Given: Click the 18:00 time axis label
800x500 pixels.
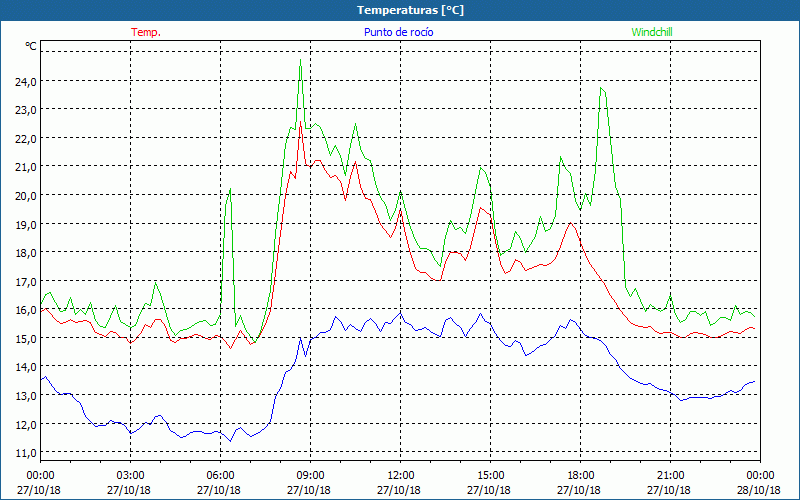Looking at the screenshot, I should point(580,476).
